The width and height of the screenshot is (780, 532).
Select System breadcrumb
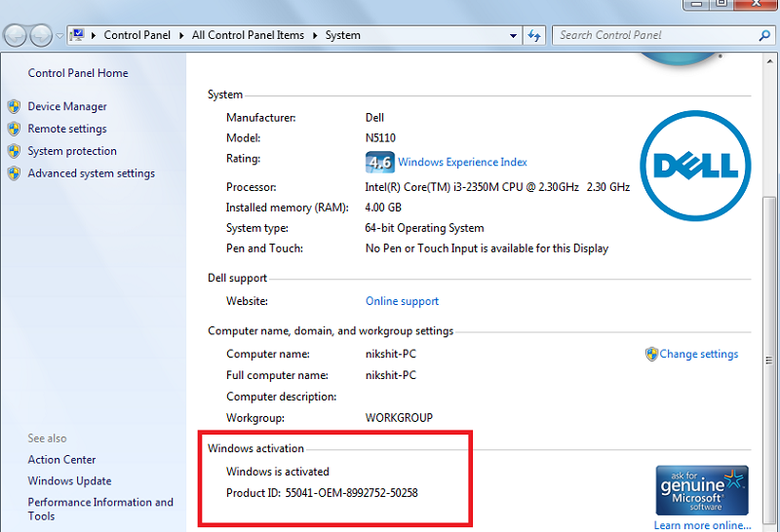[343, 35]
